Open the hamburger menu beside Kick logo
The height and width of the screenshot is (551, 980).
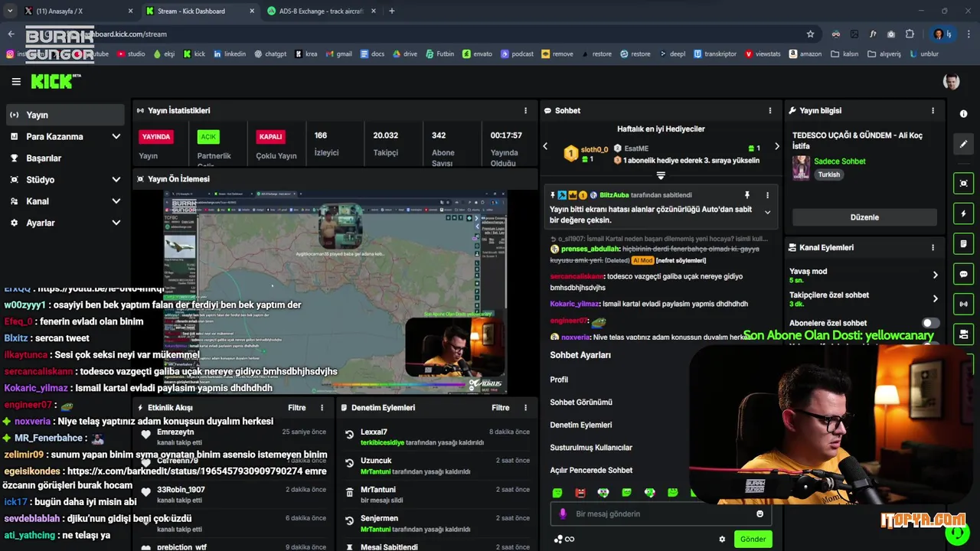pyautogui.click(x=16, y=81)
